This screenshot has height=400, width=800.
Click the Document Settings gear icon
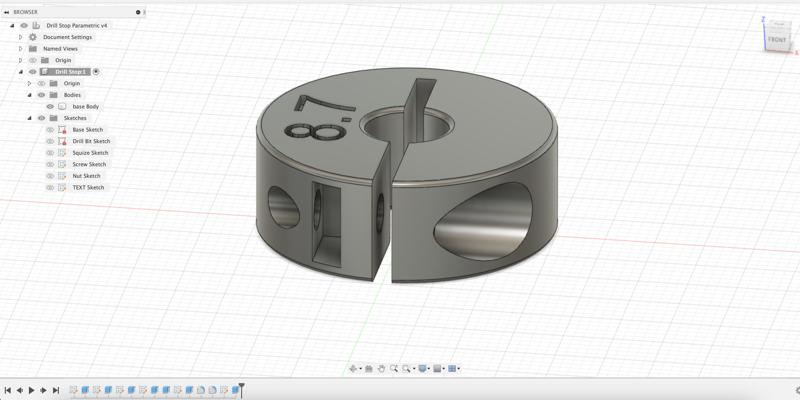click(x=33, y=37)
